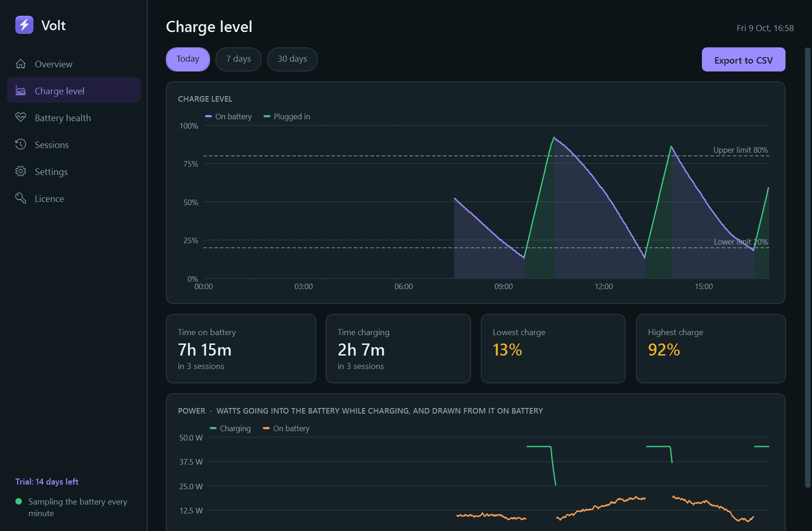Viewport: 812px width, 531px height.
Task: Click the Upper limit 80% label
Action: 740,150
